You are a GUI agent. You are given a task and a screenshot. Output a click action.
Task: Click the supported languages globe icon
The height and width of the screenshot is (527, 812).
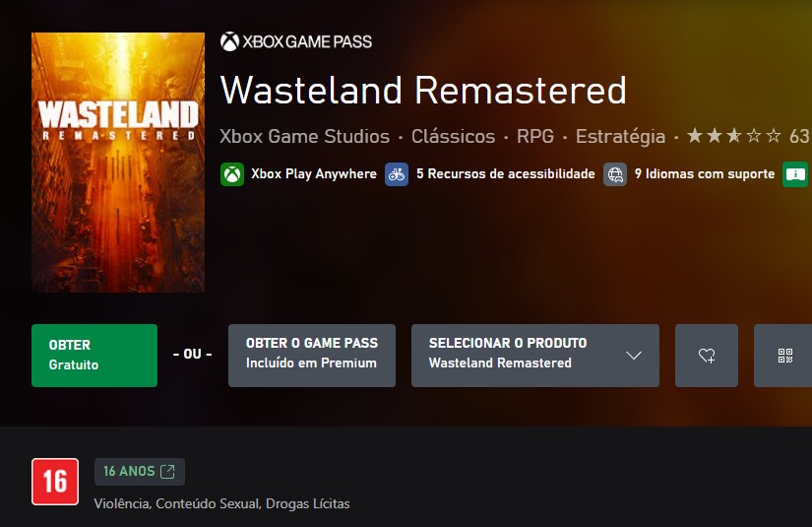click(615, 174)
